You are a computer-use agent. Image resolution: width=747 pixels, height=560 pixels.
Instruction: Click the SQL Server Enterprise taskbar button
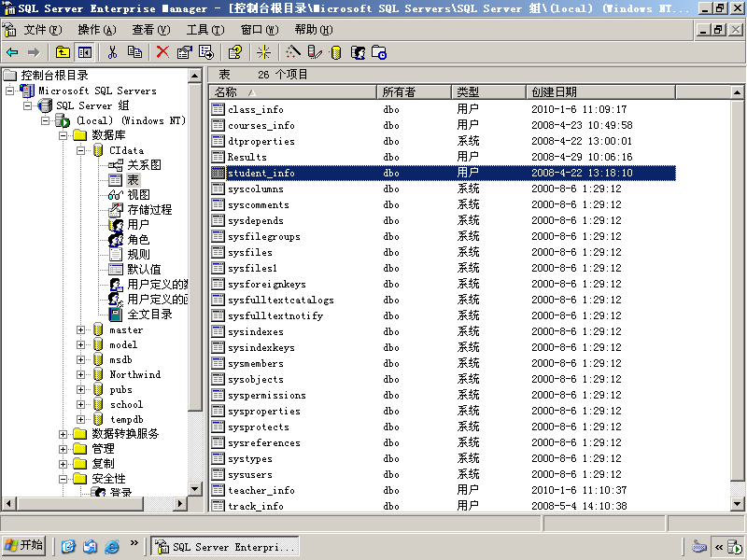[x=225, y=547]
